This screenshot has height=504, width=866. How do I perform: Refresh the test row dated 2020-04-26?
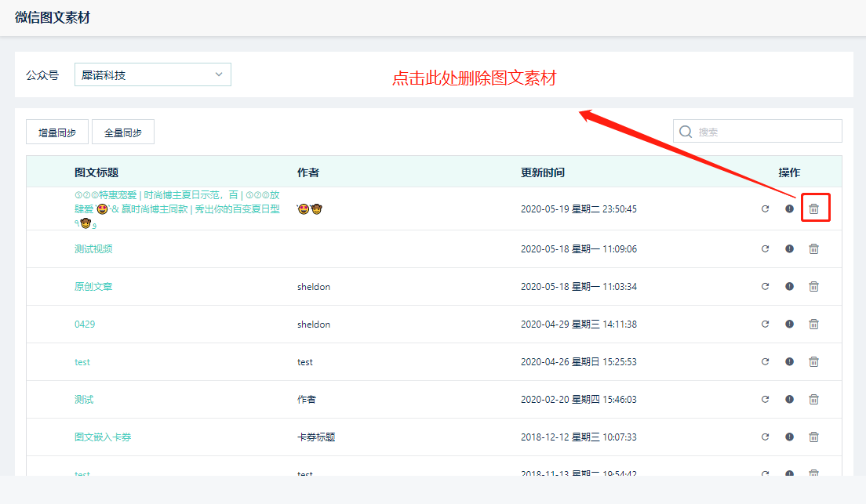765,361
